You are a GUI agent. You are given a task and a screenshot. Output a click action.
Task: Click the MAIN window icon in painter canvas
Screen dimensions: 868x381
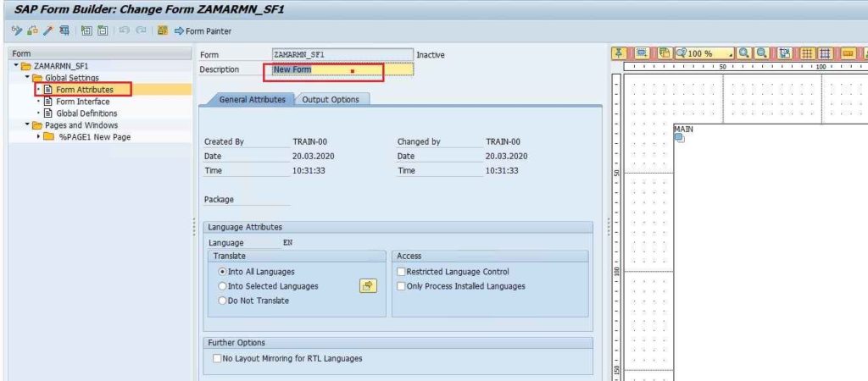679,138
